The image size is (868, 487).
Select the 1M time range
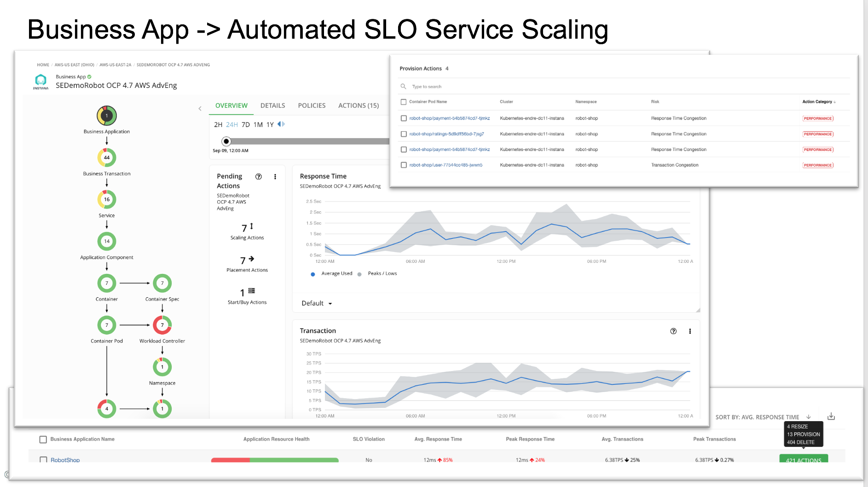258,124
